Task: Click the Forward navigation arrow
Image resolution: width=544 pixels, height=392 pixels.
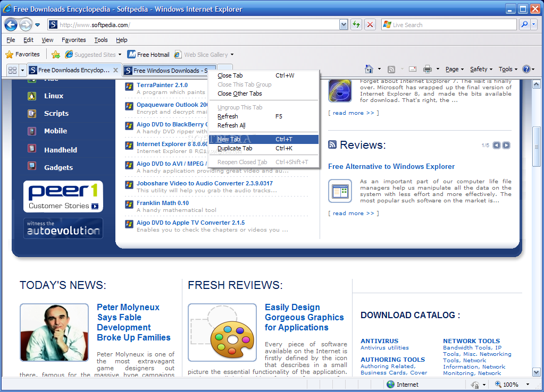Action: click(x=26, y=24)
